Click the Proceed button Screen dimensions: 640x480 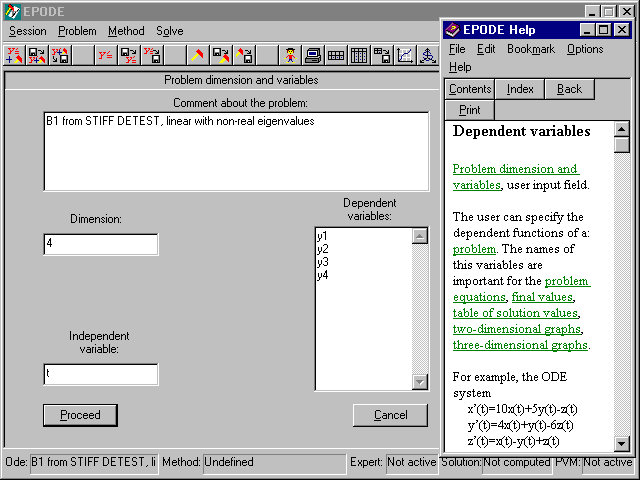[x=80, y=415]
